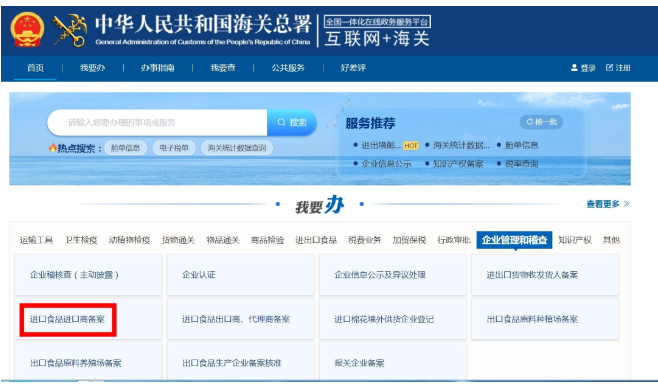Click the customs key emblem logo

pyautogui.click(x=70, y=30)
